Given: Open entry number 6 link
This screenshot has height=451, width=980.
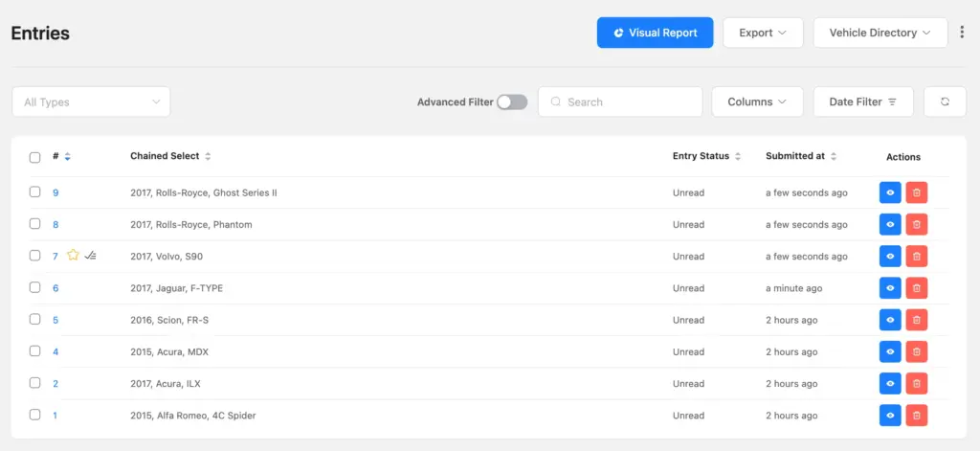Looking at the screenshot, I should tap(56, 288).
